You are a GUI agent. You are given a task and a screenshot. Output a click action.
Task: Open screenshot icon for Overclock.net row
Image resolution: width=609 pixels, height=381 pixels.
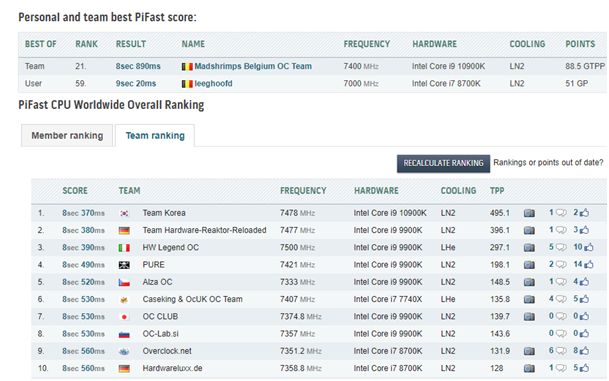[x=529, y=351]
